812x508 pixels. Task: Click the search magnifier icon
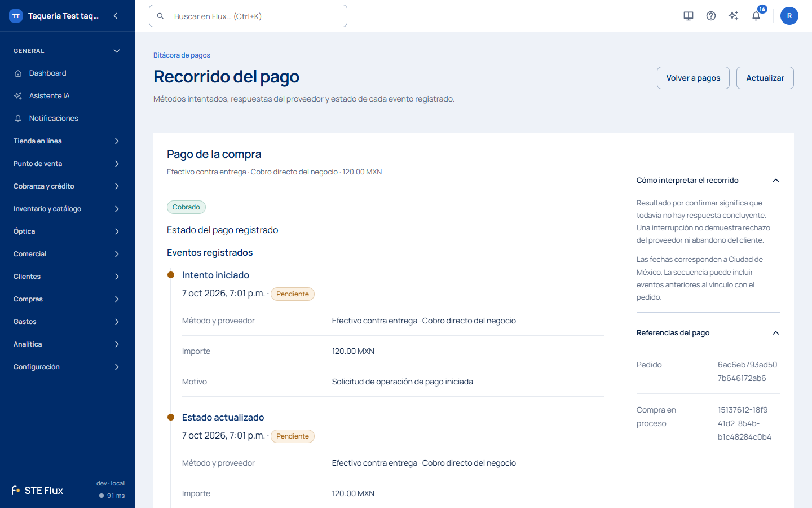pyautogui.click(x=161, y=16)
